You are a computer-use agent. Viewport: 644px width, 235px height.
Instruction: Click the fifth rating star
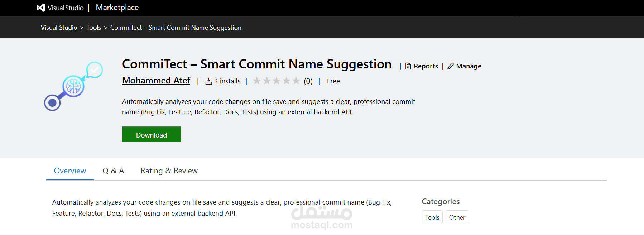click(x=296, y=81)
